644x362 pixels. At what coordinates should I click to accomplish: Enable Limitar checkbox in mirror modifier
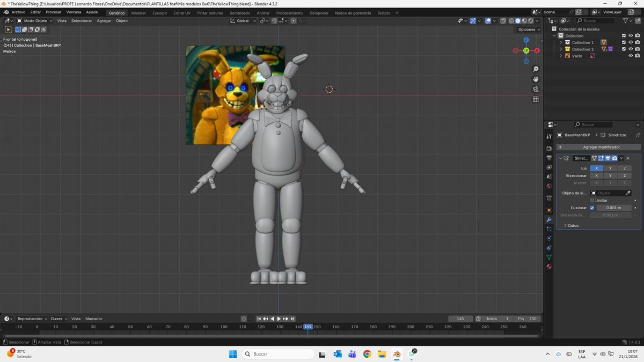[x=592, y=201]
